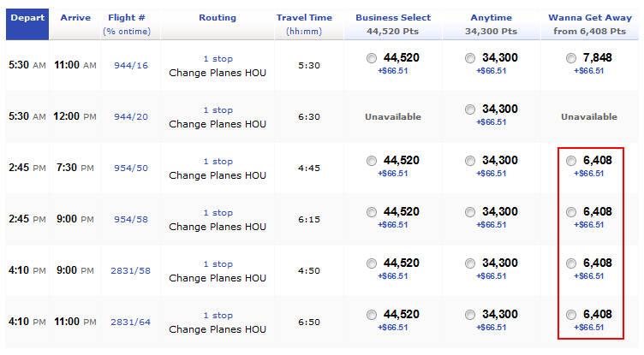Sort by the Travel Time column header
This screenshot has height=355, width=644.
point(304,18)
